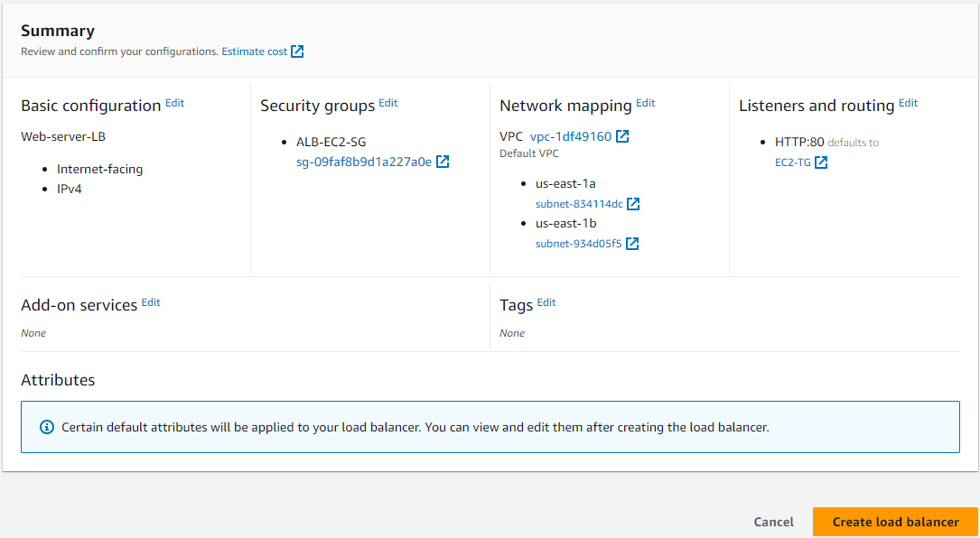Click external link icon beside vpc-1df49160
The height and width of the screenshot is (538, 980).
click(x=622, y=136)
